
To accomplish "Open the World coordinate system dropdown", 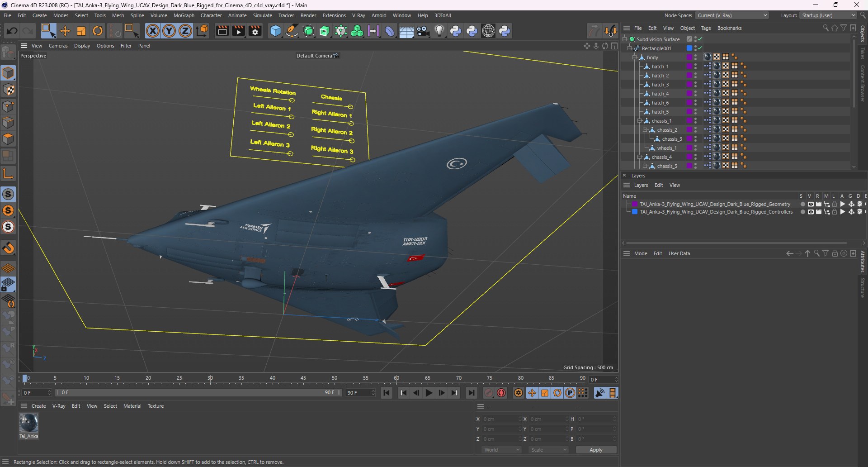I will click(x=502, y=450).
